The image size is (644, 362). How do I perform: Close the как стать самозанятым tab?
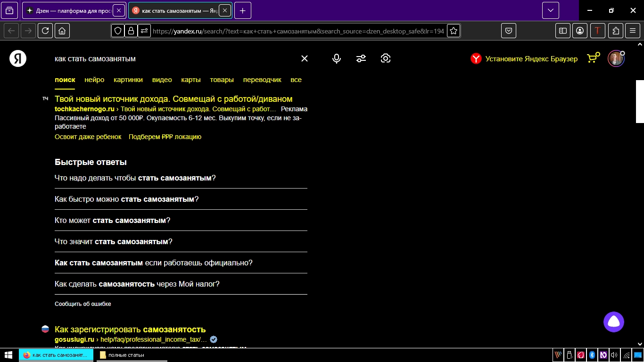[225, 10]
